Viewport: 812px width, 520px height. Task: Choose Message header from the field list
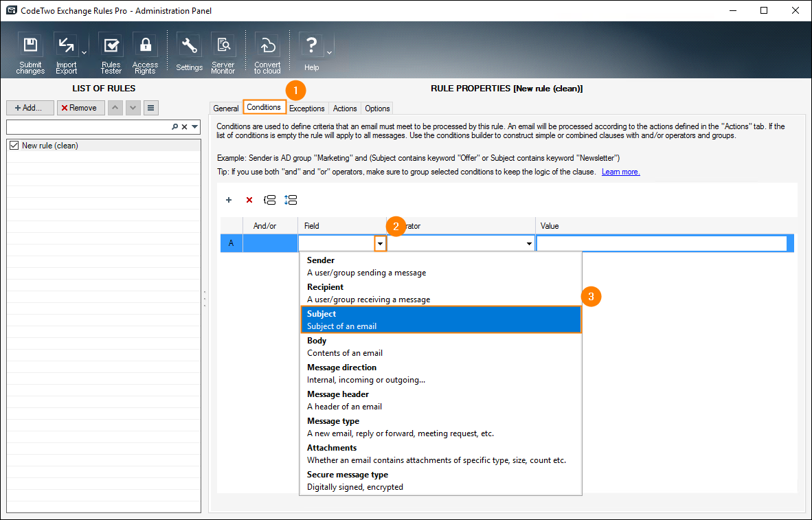click(441, 400)
